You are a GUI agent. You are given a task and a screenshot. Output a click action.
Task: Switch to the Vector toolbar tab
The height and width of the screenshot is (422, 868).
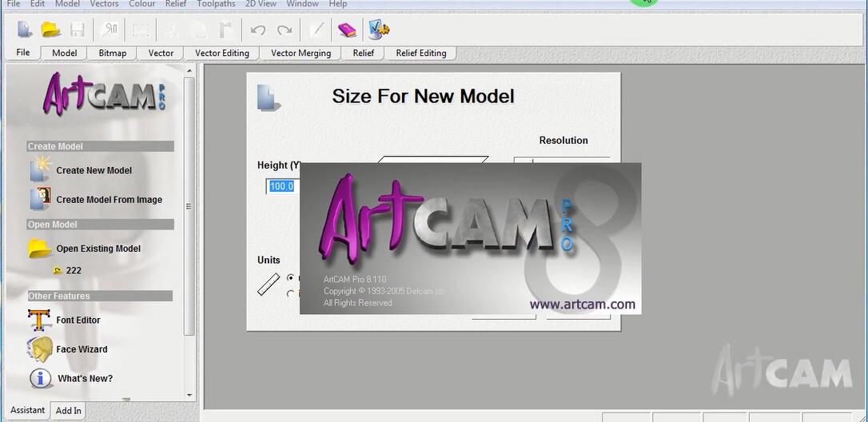point(161,54)
